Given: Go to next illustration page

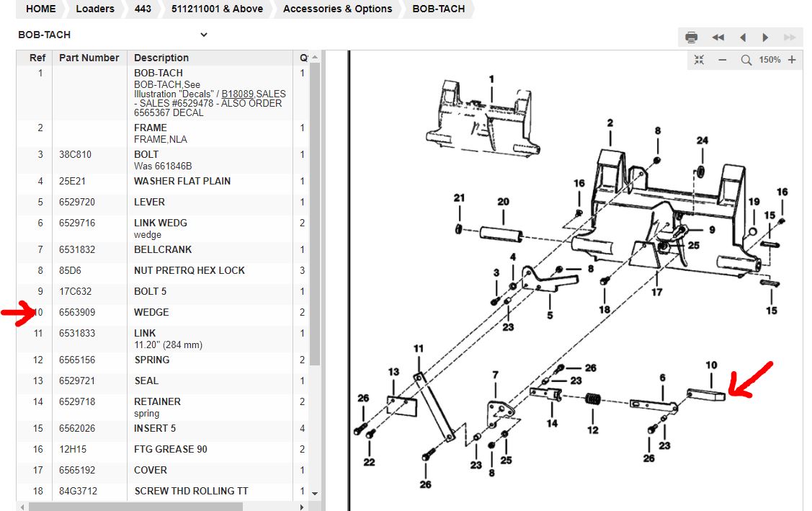Looking at the screenshot, I should pos(765,37).
